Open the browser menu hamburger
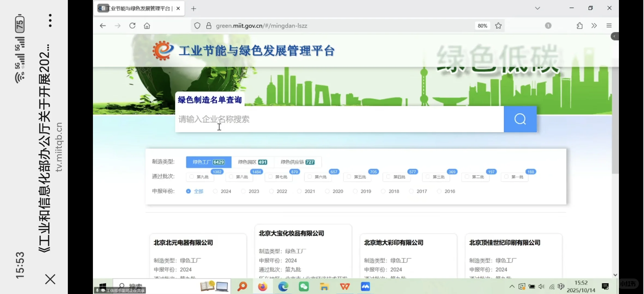Image resolution: width=644 pixels, height=294 pixels. pyautogui.click(x=609, y=26)
